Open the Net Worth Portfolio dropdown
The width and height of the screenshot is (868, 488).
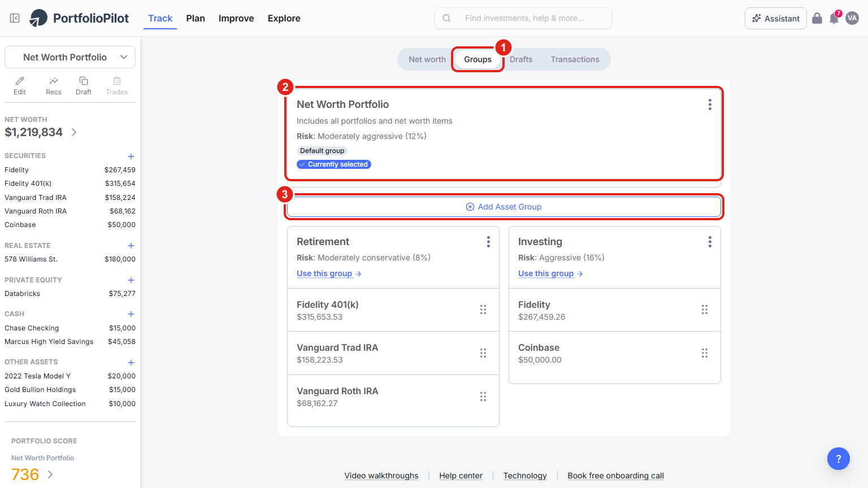click(70, 57)
